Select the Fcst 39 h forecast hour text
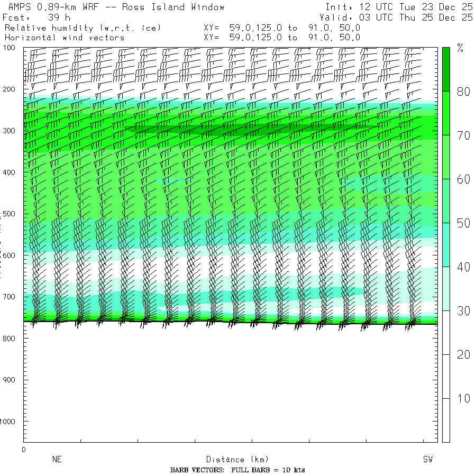 [37, 17]
